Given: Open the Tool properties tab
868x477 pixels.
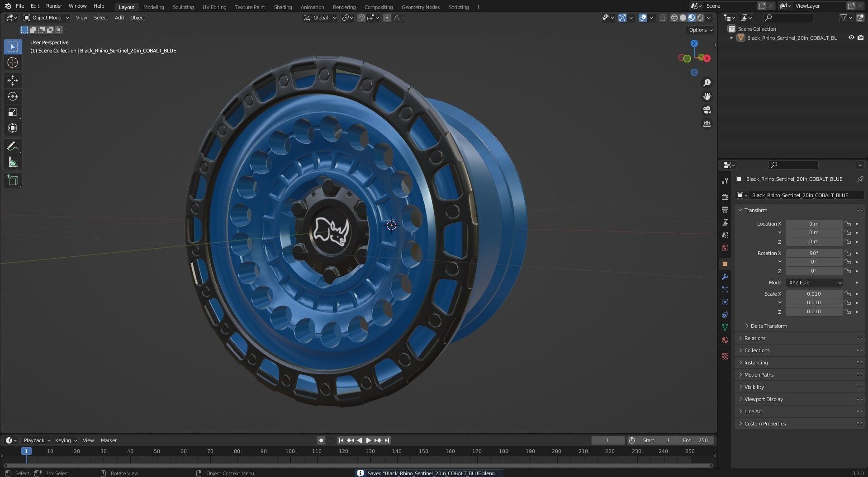Looking at the screenshot, I should 725,181.
